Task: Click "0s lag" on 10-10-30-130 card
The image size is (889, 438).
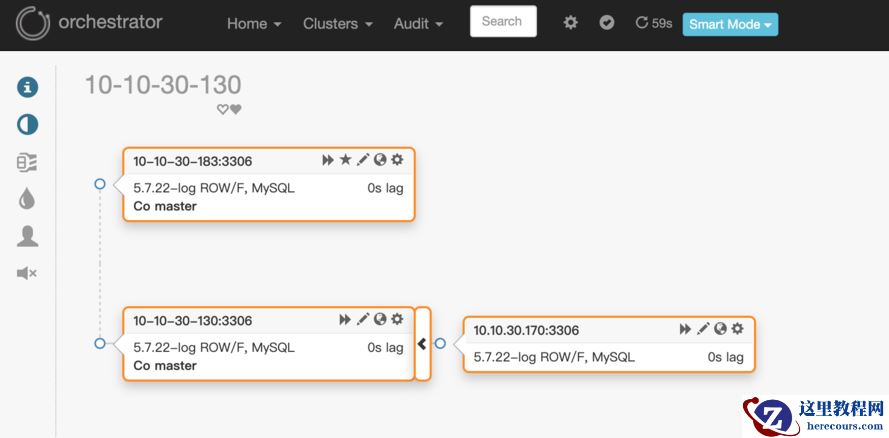Action: [386, 347]
